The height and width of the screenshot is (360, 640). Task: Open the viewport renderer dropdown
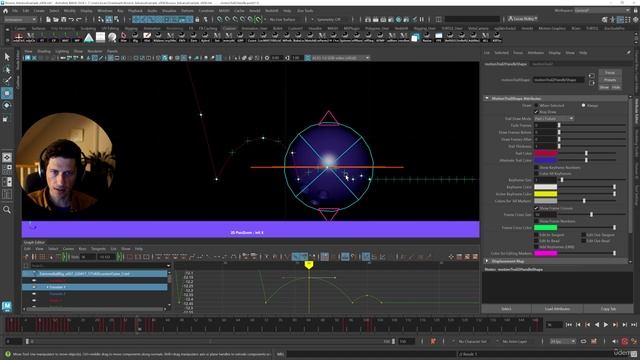pos(340,58)
